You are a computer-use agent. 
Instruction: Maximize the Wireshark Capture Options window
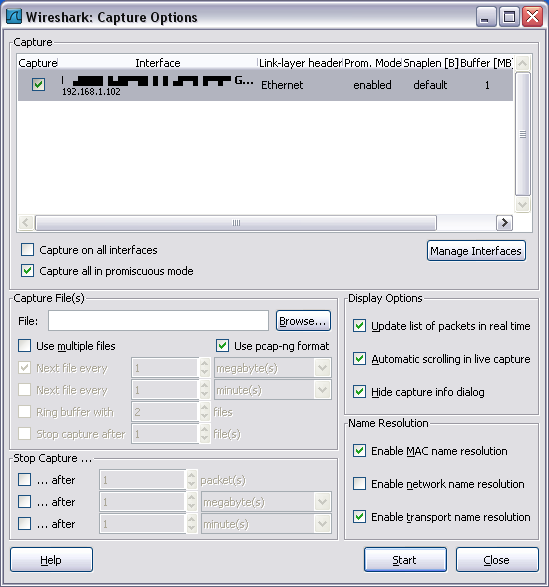[509, 17]
